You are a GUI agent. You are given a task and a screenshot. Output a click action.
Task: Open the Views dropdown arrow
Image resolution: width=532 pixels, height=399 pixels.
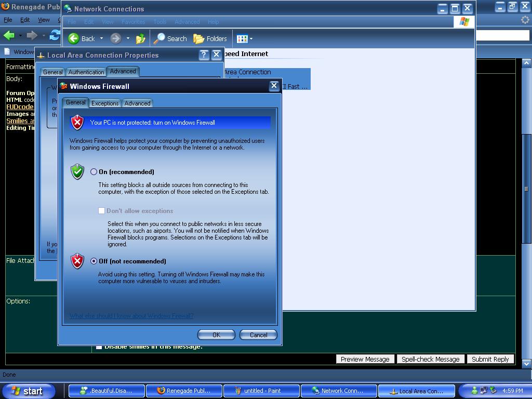coord(251,38)
